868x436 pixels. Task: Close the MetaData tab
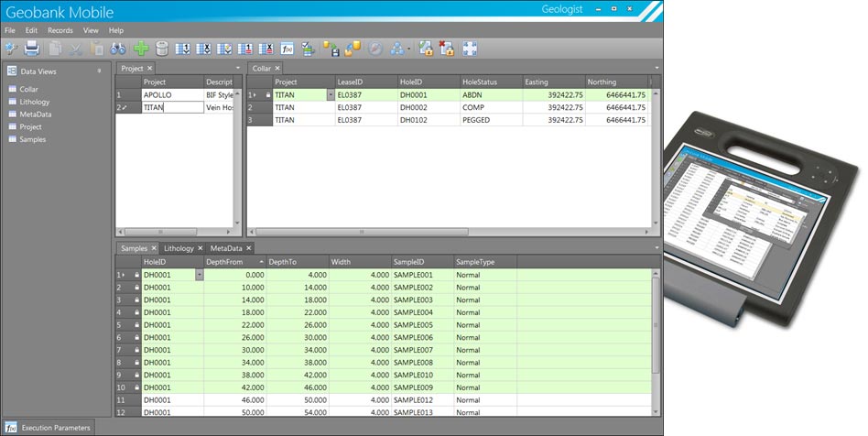tap(248, 248)
